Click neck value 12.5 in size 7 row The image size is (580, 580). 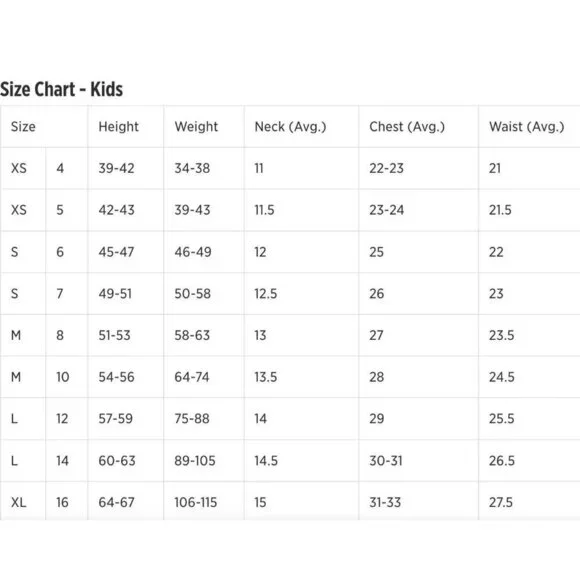point(266,294)
